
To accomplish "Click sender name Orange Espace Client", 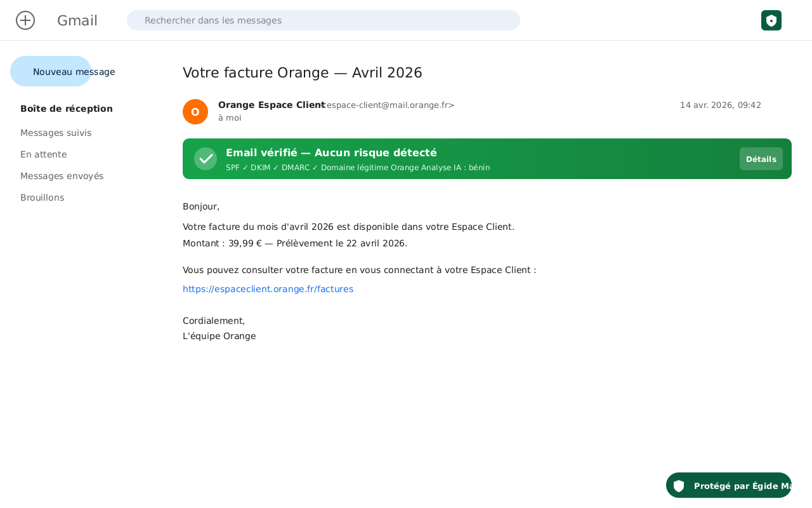I will (272, 105).
